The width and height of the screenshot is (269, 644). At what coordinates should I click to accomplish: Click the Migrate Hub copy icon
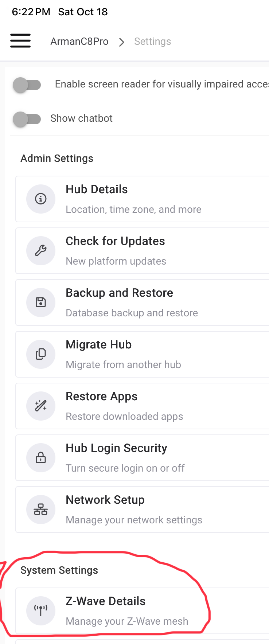click(x=41, y=354)
